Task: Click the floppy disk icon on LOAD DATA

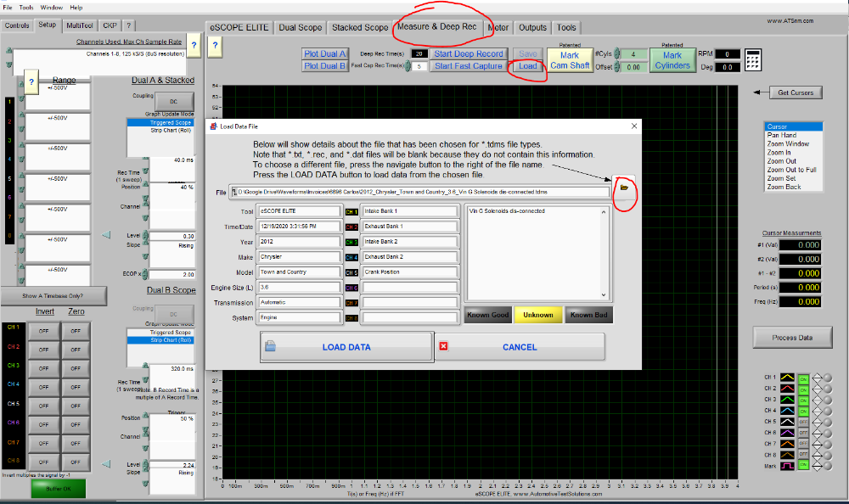Action: (x=270, y=346)
